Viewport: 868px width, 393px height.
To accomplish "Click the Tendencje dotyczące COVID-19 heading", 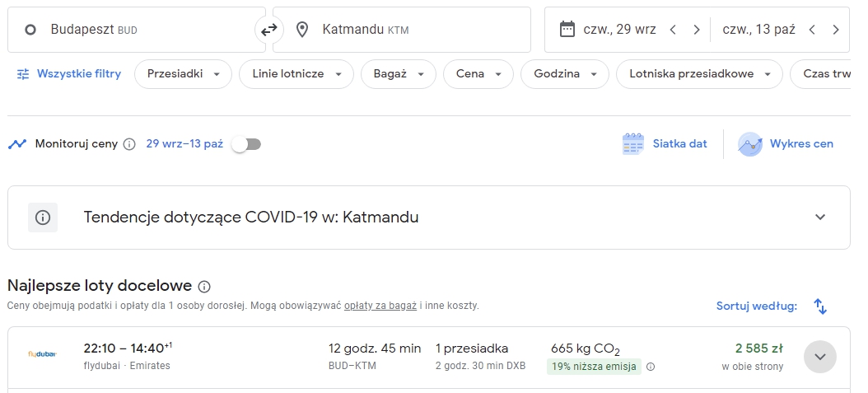I will tap(251, 217).
